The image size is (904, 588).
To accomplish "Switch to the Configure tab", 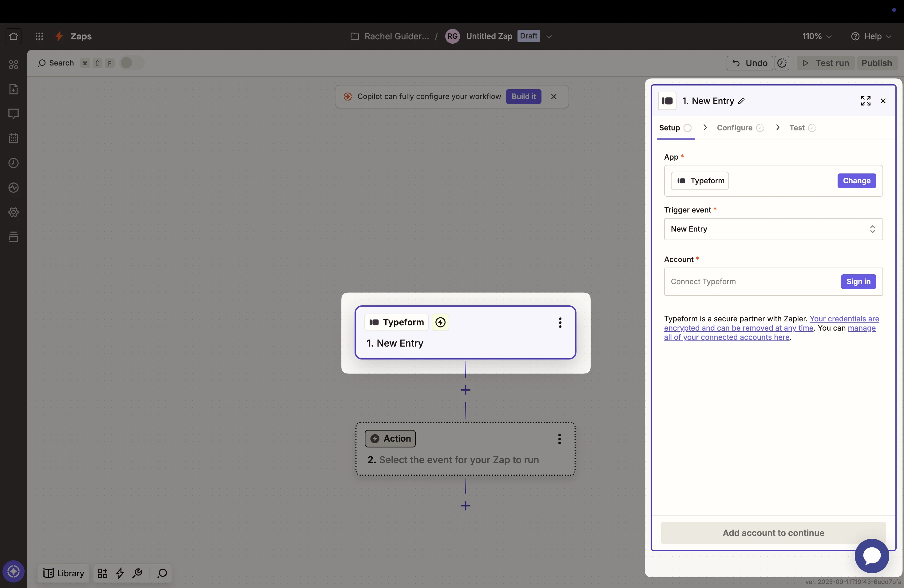I will (x=740, y=128).
